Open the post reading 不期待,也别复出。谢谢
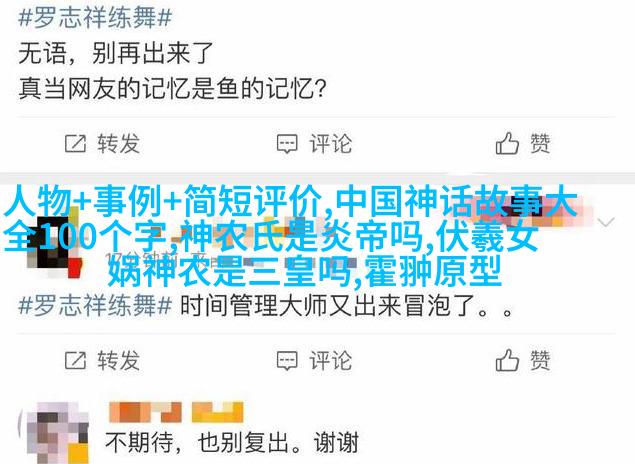 pos(232,442)
